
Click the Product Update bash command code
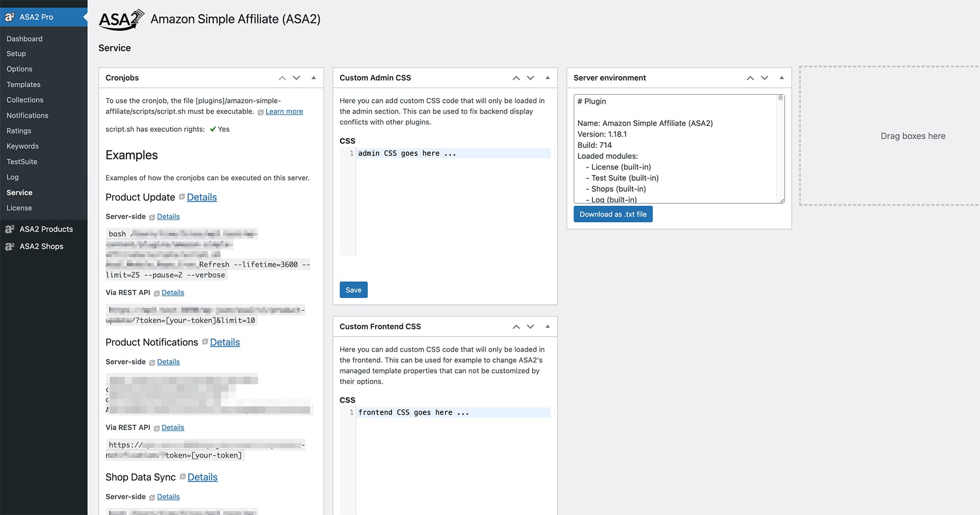click(208, 254)
